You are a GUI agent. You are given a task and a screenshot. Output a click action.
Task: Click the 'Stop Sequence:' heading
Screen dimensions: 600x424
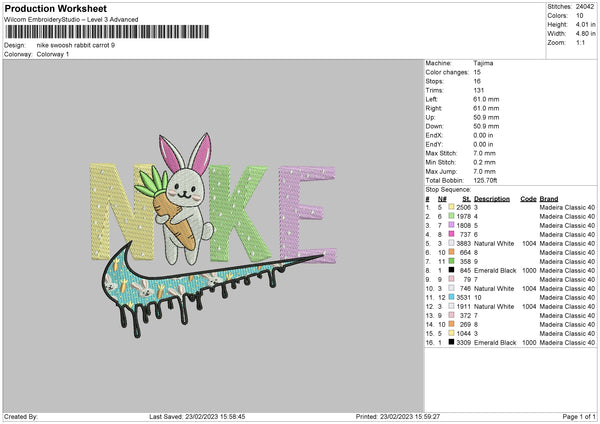pos(448,189)
